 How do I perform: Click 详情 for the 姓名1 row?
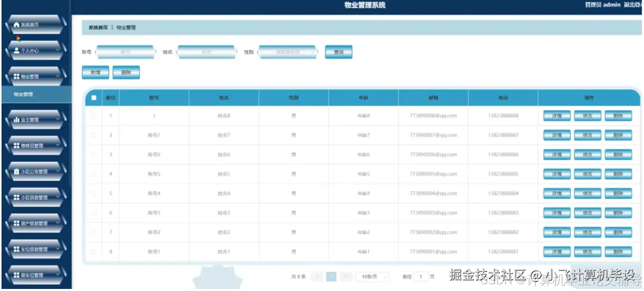point(557,252)
